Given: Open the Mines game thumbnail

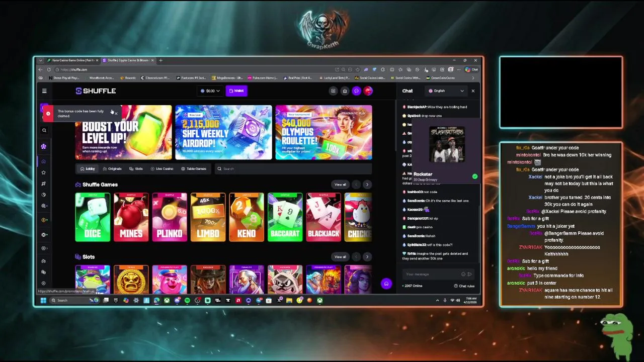Looking at the screenshot, I should pyautogui.click(x=131, y=217).
